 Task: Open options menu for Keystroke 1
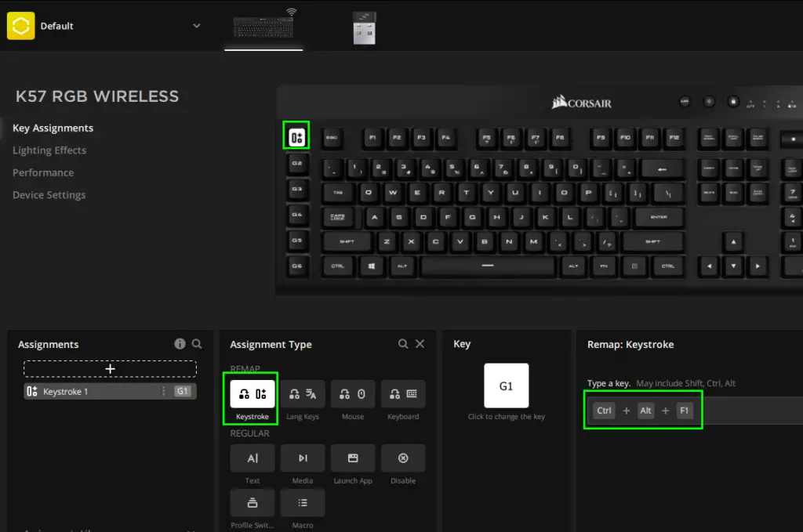click(x=164, y=391)
